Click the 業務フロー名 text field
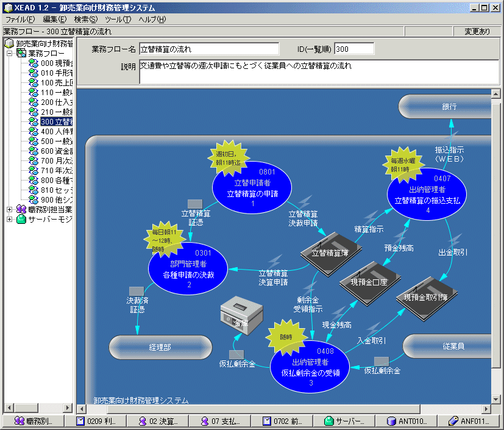 (x=208, y=49)
